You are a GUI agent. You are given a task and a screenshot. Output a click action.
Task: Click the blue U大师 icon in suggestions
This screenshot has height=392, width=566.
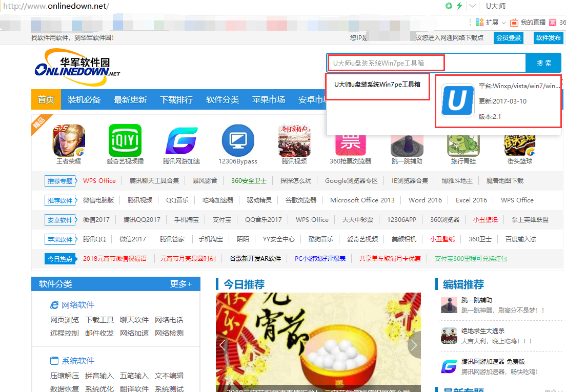click(457, 100)
